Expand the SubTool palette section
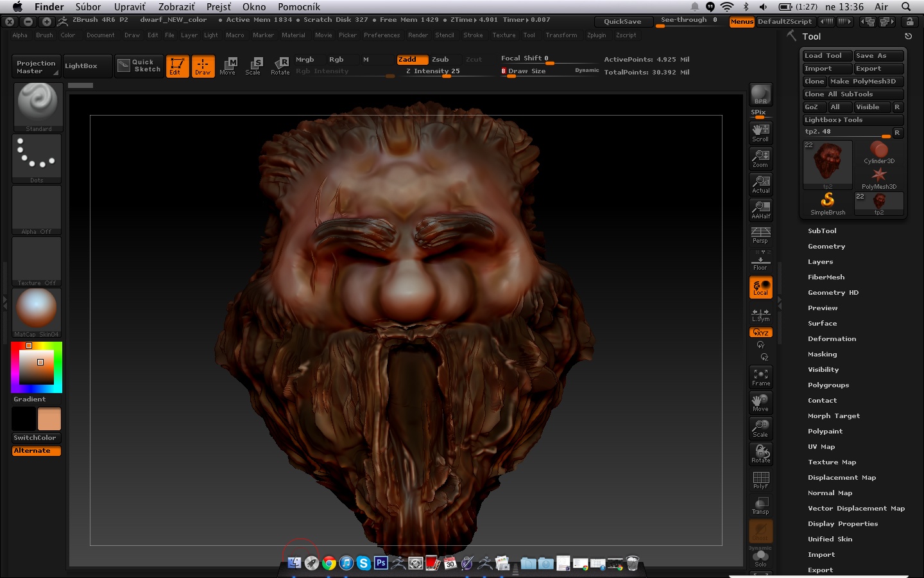The width and height of the screenshot is (924, 578). click(822, 231)
